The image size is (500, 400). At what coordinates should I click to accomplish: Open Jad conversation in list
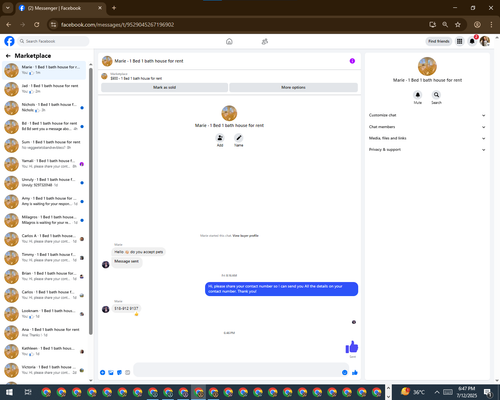44,89
